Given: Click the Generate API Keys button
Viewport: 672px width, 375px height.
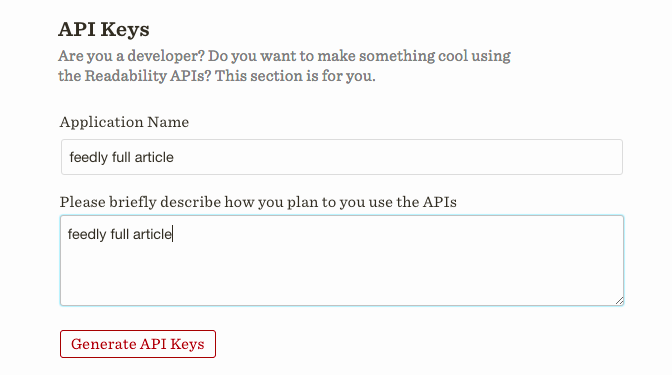Looking at the screenshot, I should click(x=138, y=344).
